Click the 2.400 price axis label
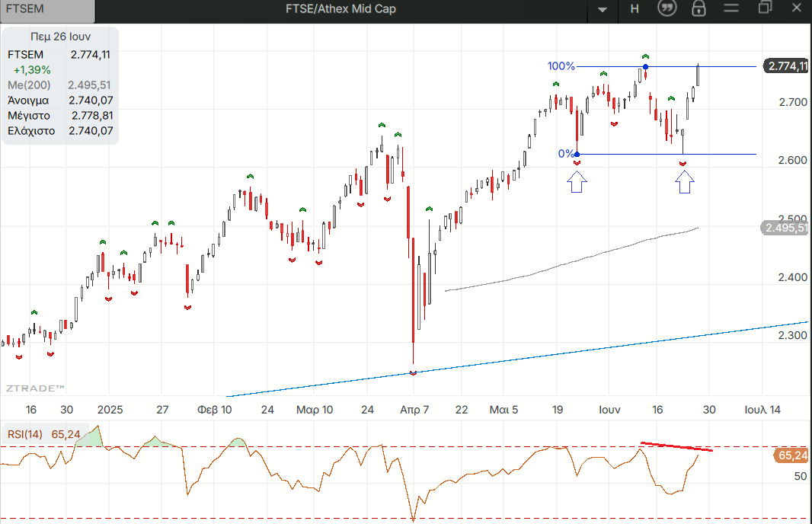Viewport: 812px width, 524px height. (793, 277)
